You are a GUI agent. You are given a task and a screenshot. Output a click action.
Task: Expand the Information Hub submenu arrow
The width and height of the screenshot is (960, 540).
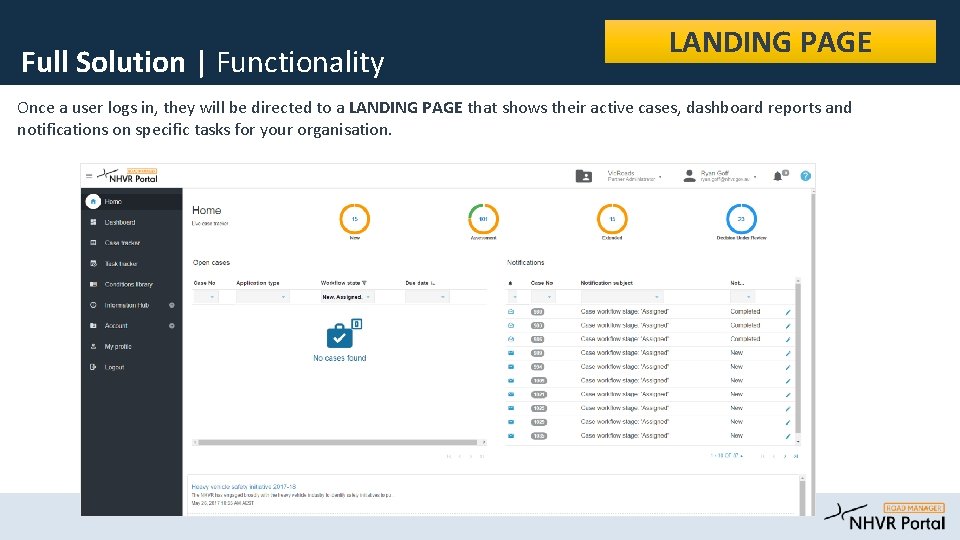(172, 305)
